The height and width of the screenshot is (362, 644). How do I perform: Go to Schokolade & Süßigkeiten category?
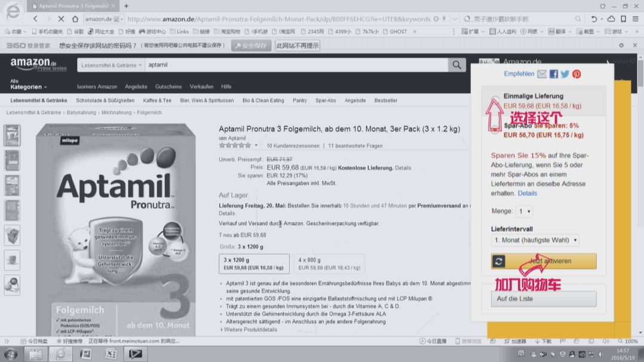coord(105,100)
